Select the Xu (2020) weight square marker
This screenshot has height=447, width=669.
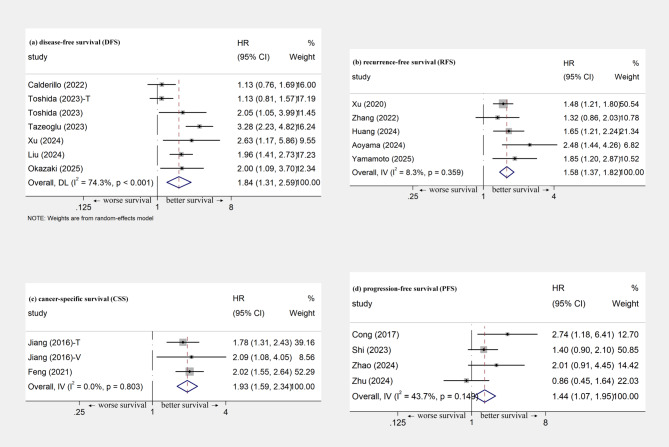click(504, 102)
